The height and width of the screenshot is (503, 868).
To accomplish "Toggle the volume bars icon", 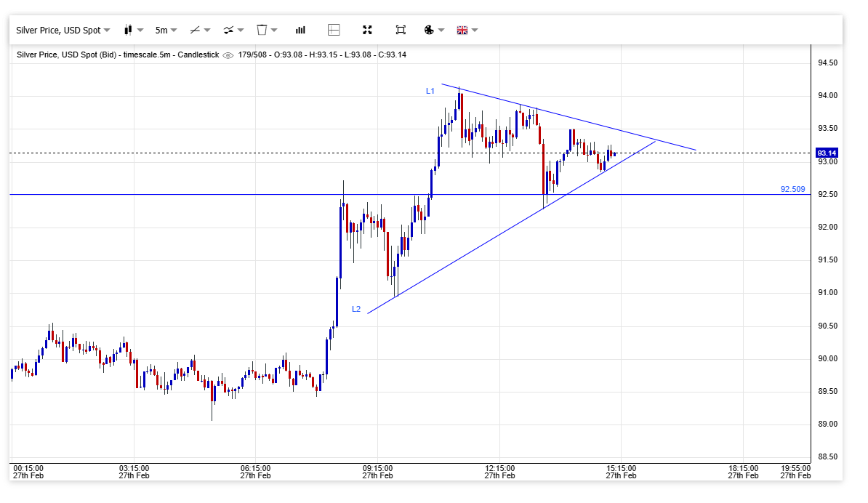I will pyautogui.click(x=300, y=30).
